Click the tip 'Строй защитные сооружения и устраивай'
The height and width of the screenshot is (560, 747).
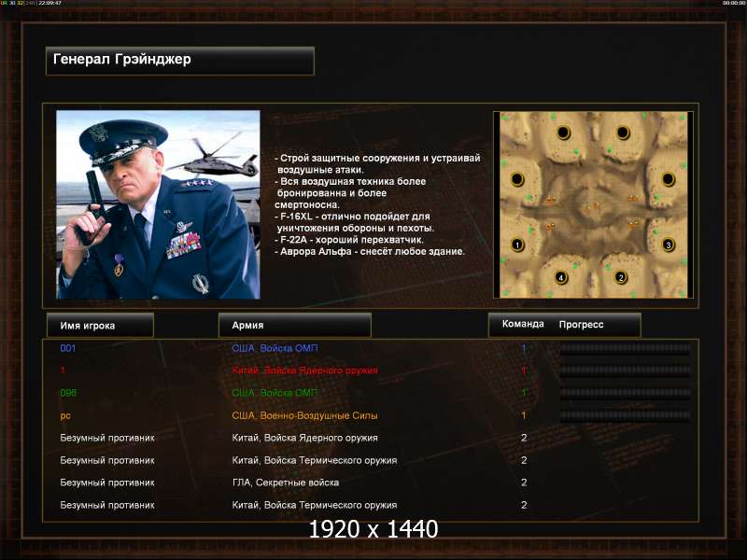point(378,158)
